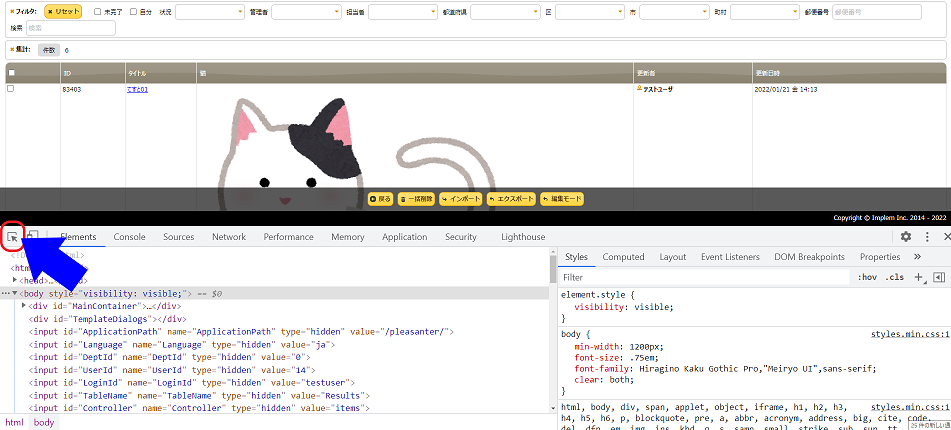Toggle element state with :hov
951x430 pixels.
(867, 277)
